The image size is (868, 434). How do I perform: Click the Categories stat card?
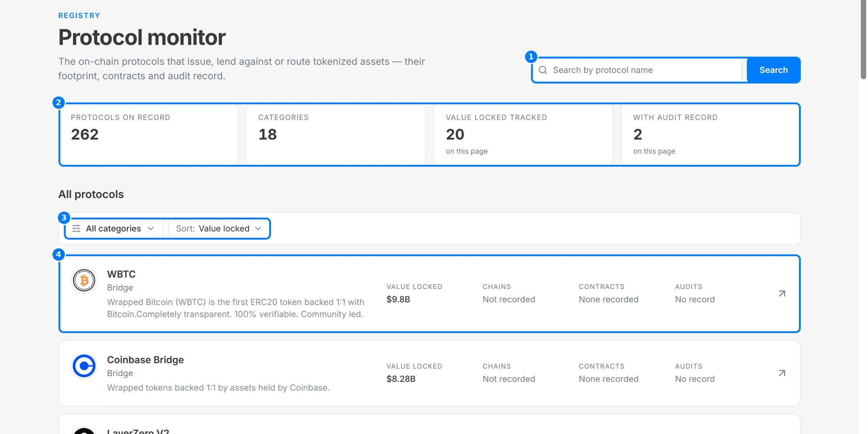[x=336, y=135]
